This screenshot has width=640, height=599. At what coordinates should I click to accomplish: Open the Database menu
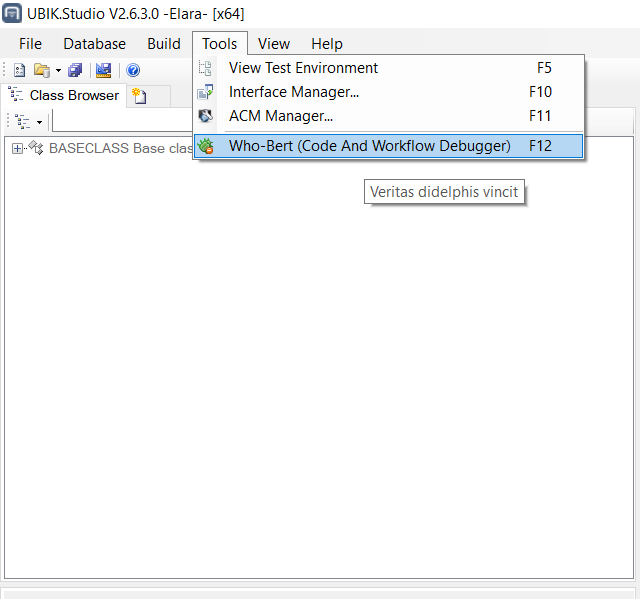(95, 44)
